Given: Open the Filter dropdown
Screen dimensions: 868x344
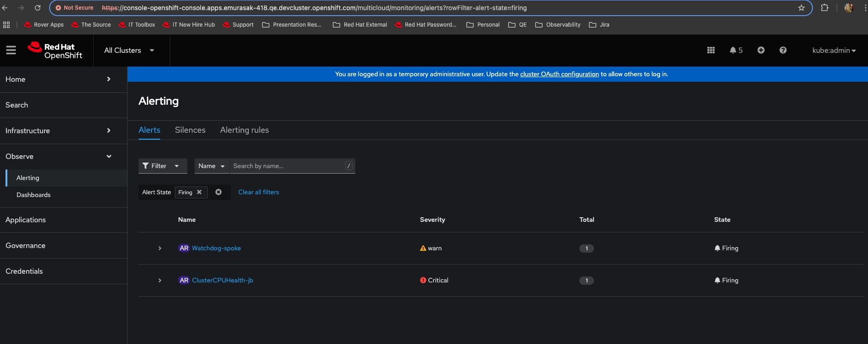Looking at the screenshot, I should coord(163,166).
